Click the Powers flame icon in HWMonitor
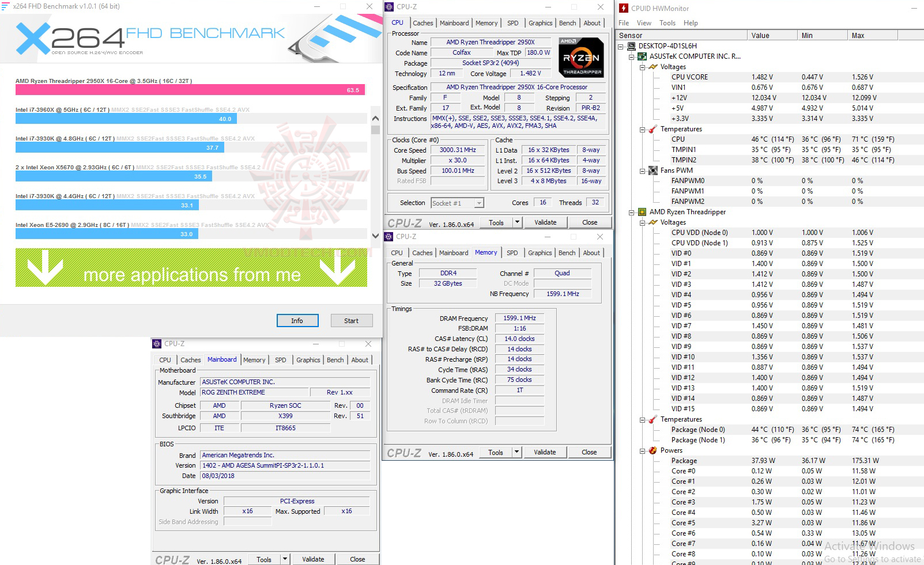924x565 pixels. pos(653,450)
